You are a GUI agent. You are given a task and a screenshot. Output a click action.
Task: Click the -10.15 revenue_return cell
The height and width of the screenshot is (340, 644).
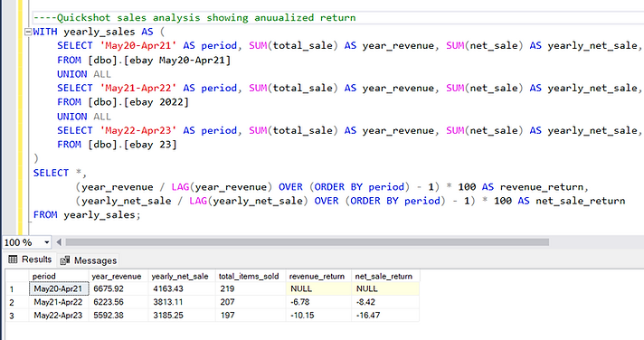point(318,316)
